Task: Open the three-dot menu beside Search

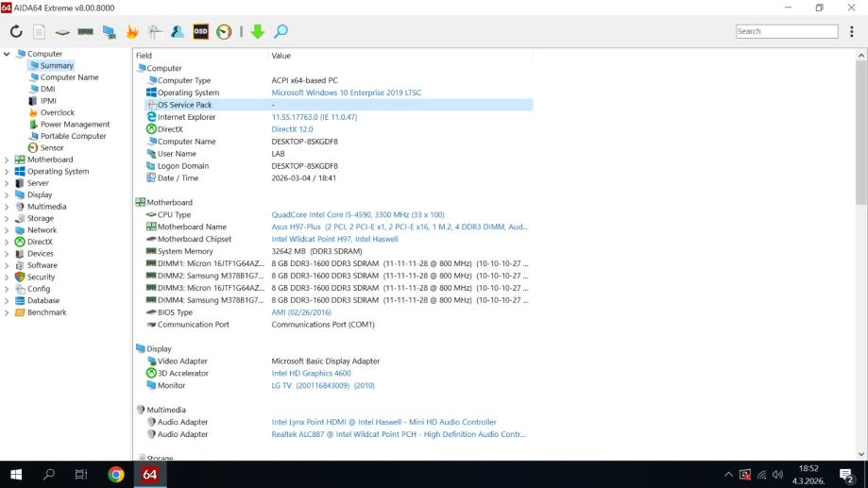Action: (852, 31)
